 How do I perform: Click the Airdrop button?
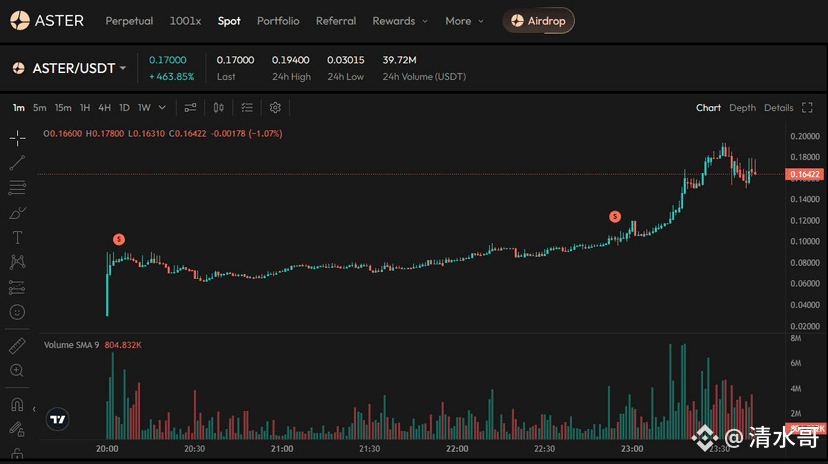coord(538,21)
